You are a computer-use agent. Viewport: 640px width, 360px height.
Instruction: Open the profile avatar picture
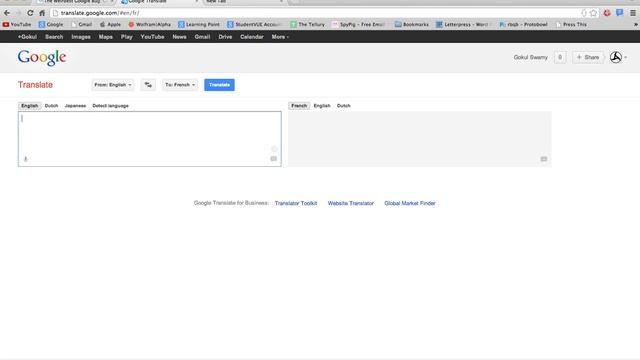pos(616,57)
